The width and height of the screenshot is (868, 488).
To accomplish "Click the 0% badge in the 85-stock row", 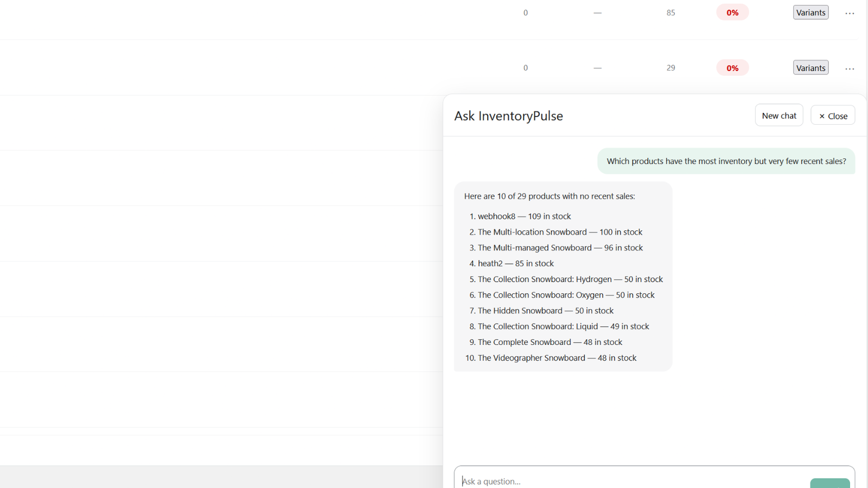I will [x=732, y=12].
